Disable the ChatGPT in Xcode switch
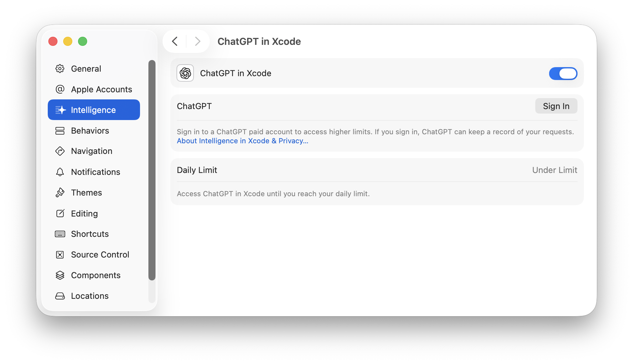The width and height of the screenshot is (633, 364). coord(563,74)
